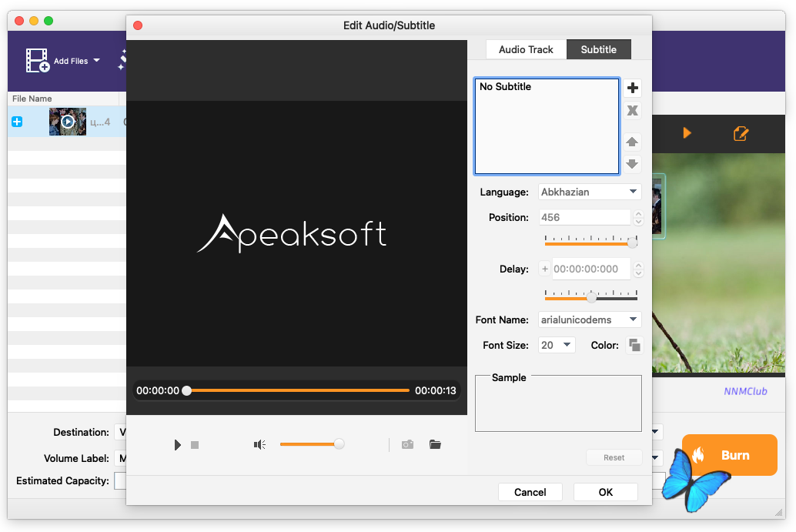Click the OK button

point(606,492)
